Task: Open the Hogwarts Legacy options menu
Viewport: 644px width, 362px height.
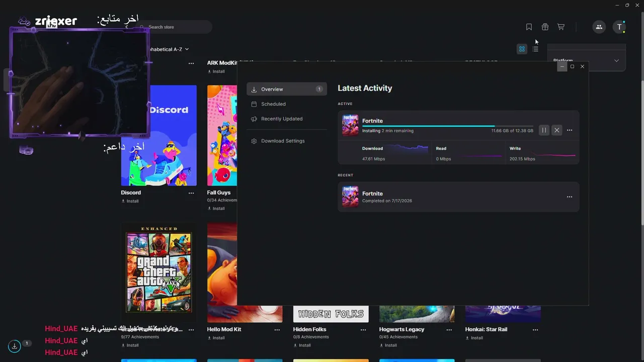Action: (x=449, y=330)
